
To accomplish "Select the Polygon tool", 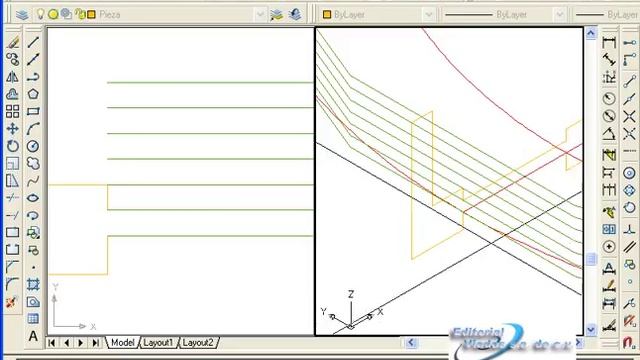I will coord(33,94).
